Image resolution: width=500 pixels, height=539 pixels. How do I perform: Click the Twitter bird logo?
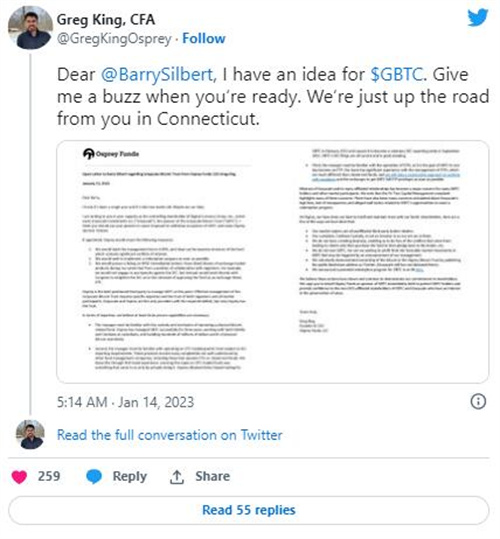pos(478,17)
